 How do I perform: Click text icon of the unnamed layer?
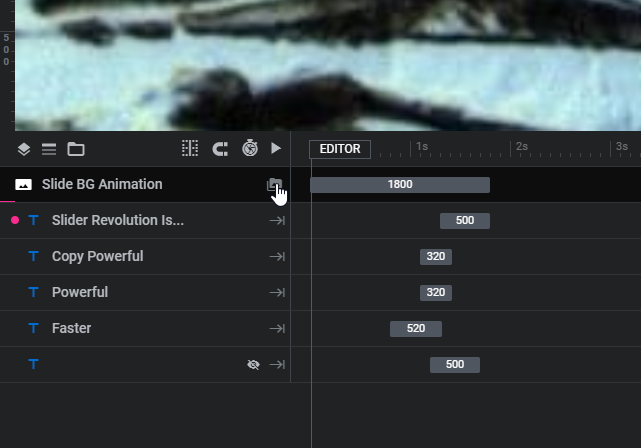click(x=34, y=364)
